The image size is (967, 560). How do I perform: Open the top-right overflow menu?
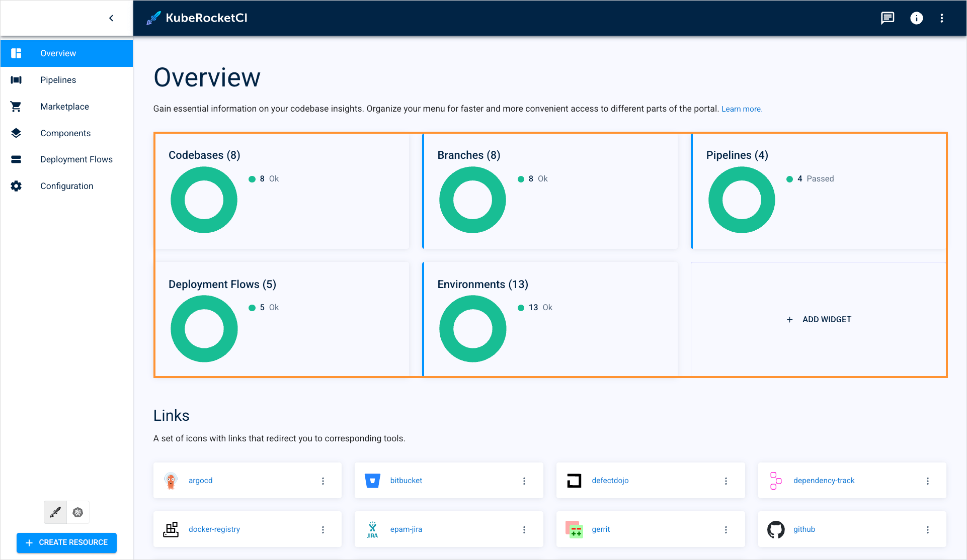[942, 18]
